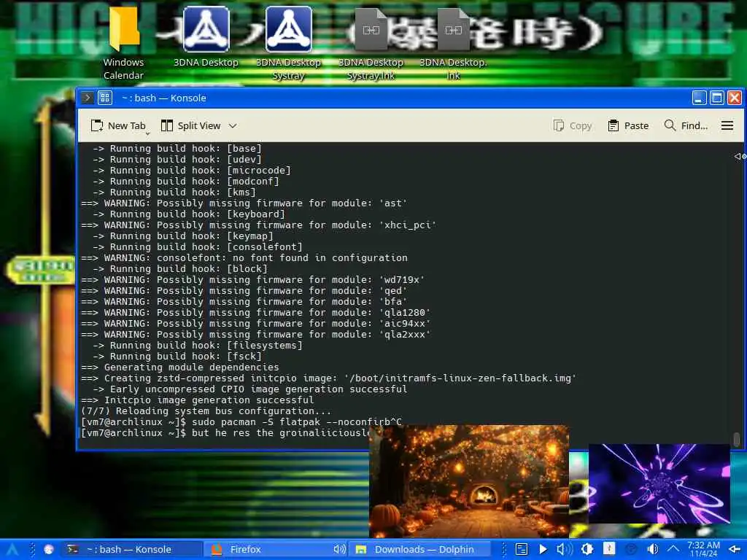
Task: Click the autumn pumpkin fireplace video thumbnail
Action: 469,481
